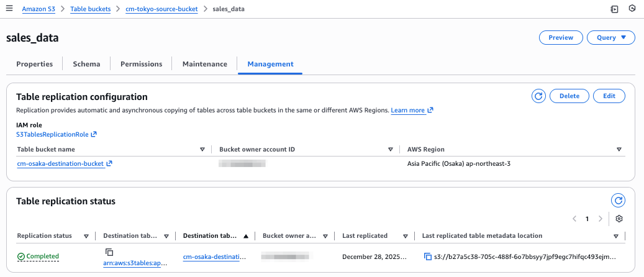Screen dimensions: 644x277
Task: Refresh the Table replication status panel
Action: 618,201
